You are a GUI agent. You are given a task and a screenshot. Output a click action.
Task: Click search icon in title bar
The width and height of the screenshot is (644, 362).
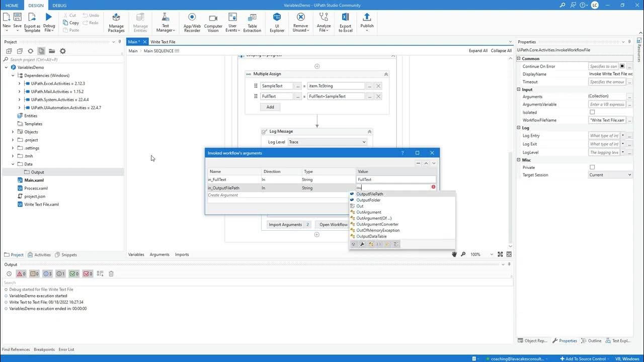(x=562, y=5)
